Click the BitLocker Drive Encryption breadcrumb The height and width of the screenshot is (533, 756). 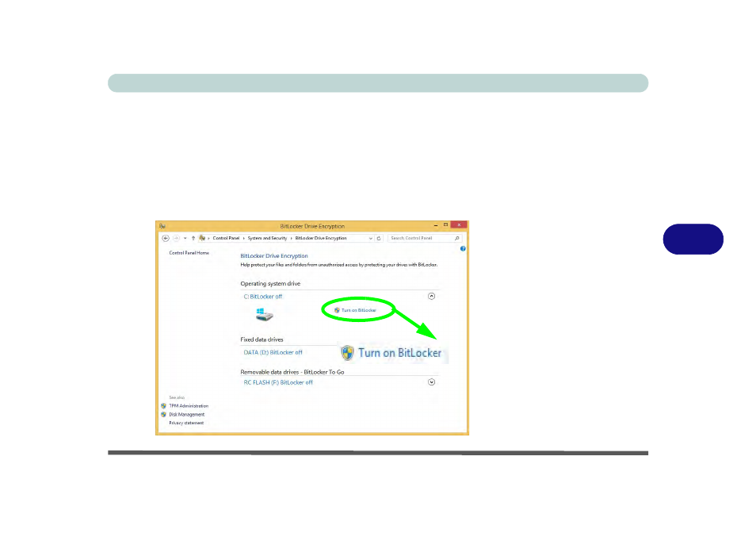click(321, 238)
